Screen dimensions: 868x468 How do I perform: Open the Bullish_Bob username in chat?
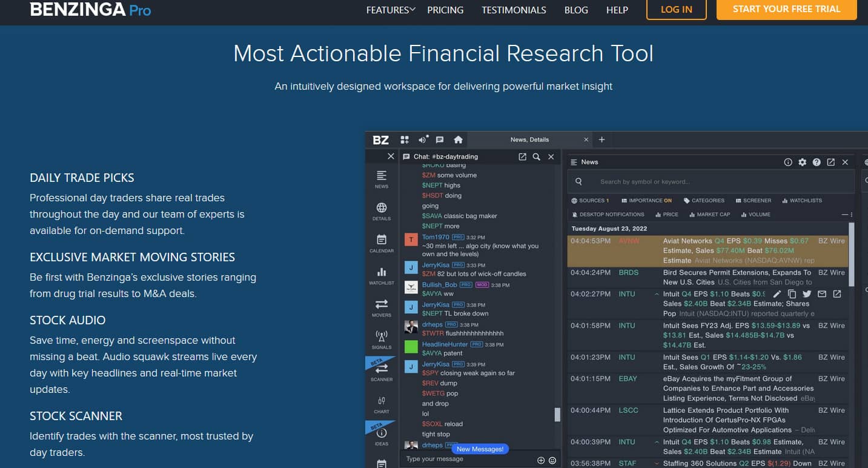(440, 285)
